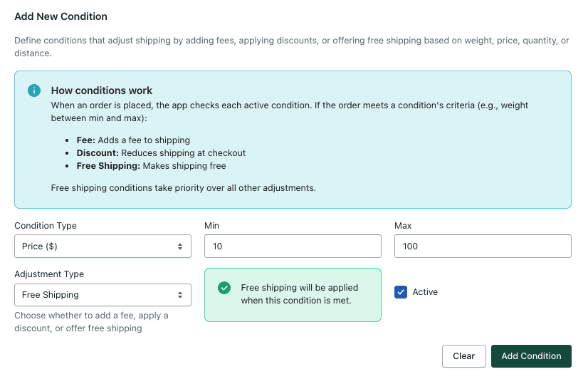The image size is (588, 384).
Task: Click the Active checkbox label text
Action: 425,292
